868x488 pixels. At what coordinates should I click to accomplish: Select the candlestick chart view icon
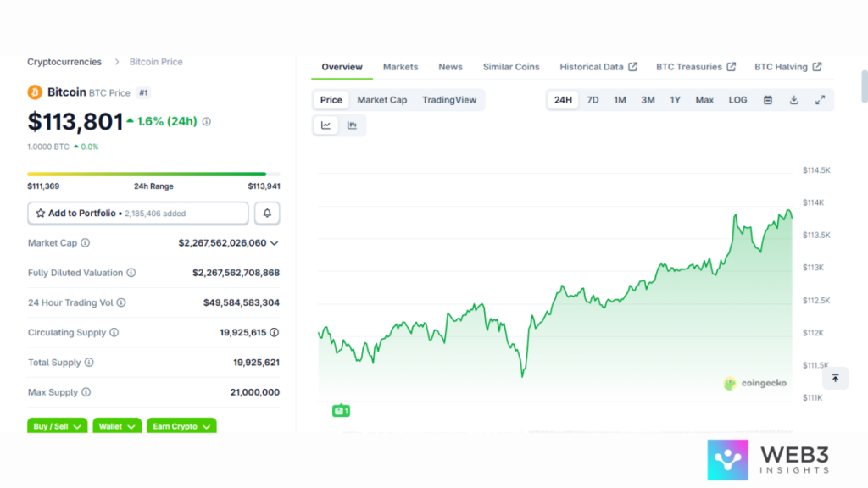(352, 125)
